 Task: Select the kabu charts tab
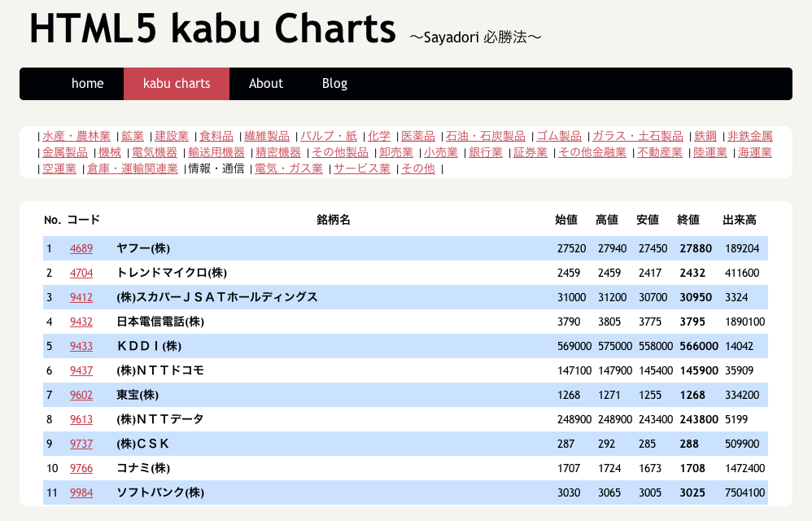pos(177,83)
